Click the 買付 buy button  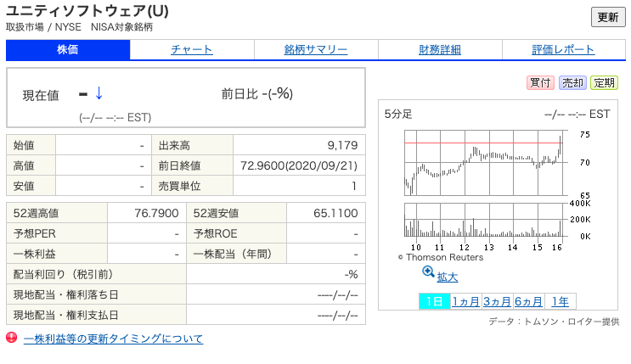tap(540, 83)
